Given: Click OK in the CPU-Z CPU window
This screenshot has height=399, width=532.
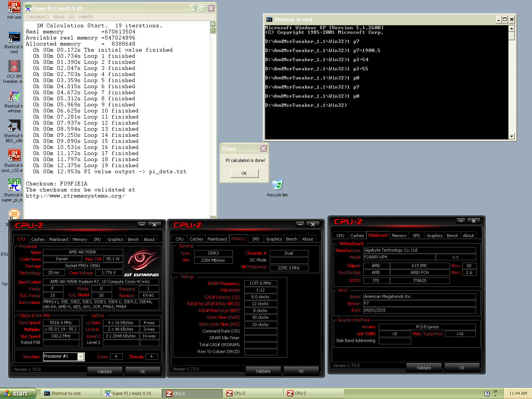Looking at the screenshot, I should click(x=142, y=372).
